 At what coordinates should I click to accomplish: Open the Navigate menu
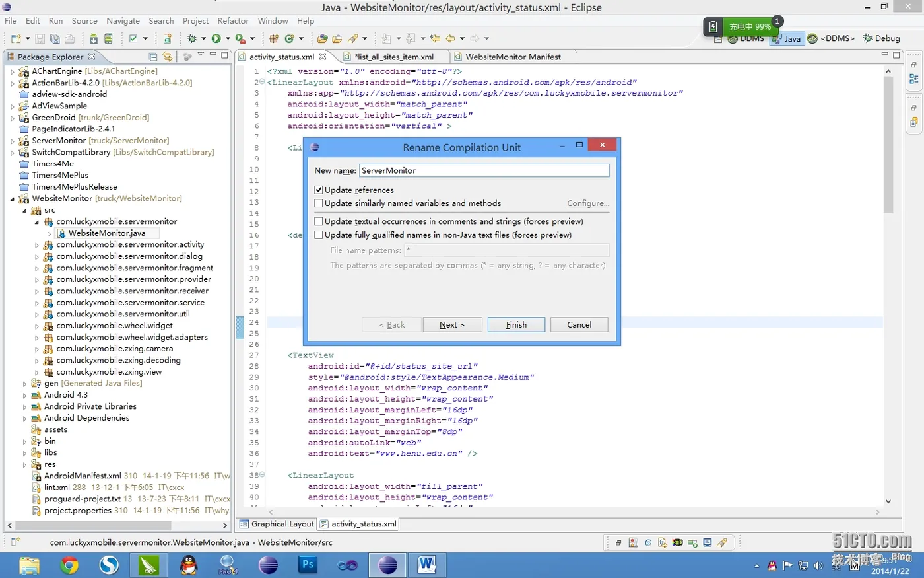tap(123, 21)
